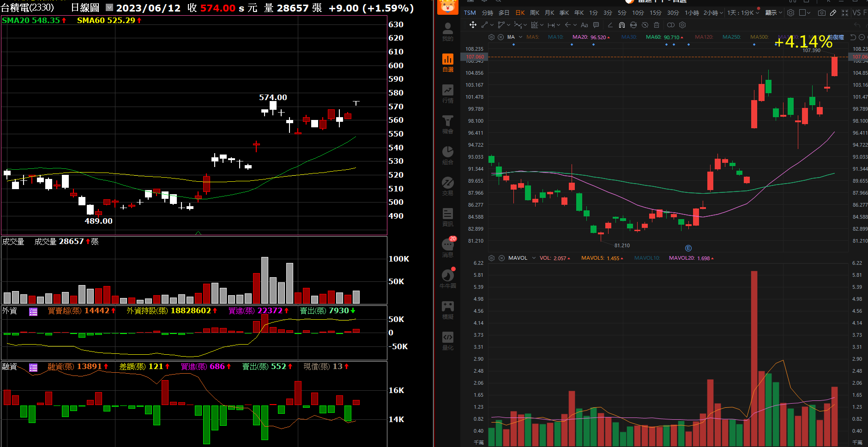This screenshot has height=447, width=868.
Task: Click the pencil draw toggle icon
Action: click(x=833, y=13)
